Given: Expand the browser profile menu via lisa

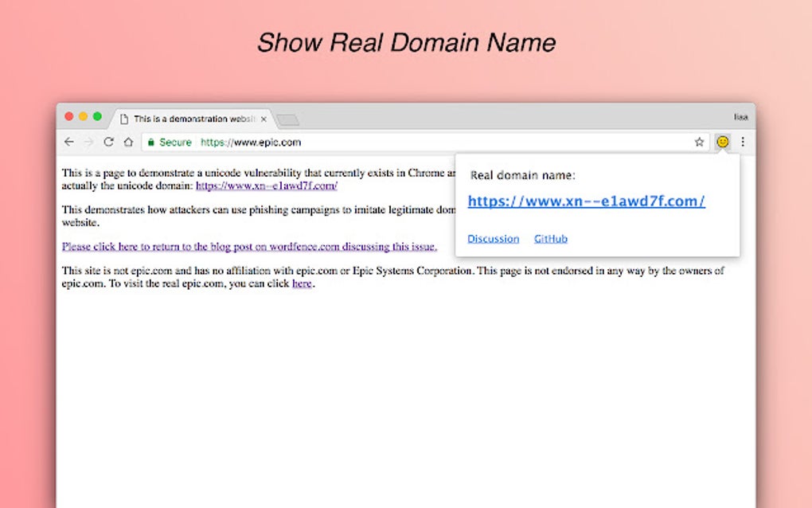Looking at the screenshot, I should tap(740, 116).
